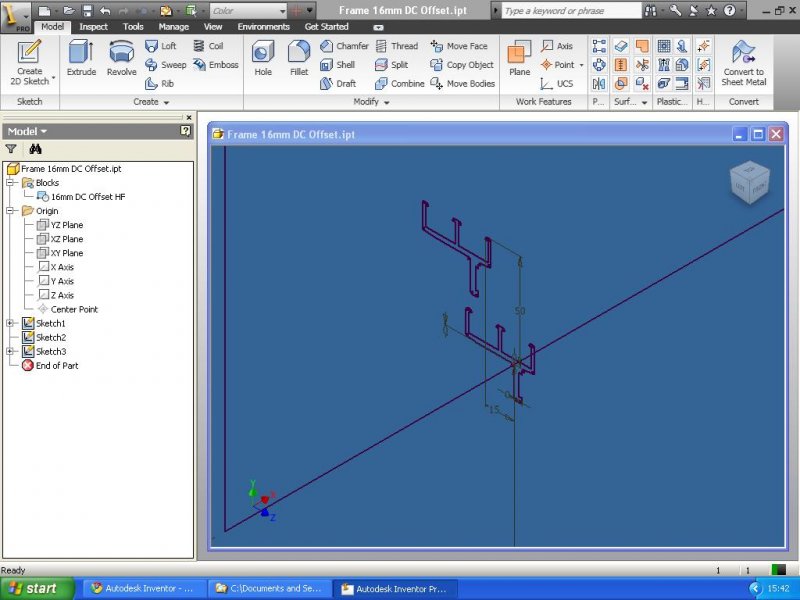Select the Move Bodies tool
This screenshot has height=600, width=800.
pyautogui.click(x=462, y=84)
